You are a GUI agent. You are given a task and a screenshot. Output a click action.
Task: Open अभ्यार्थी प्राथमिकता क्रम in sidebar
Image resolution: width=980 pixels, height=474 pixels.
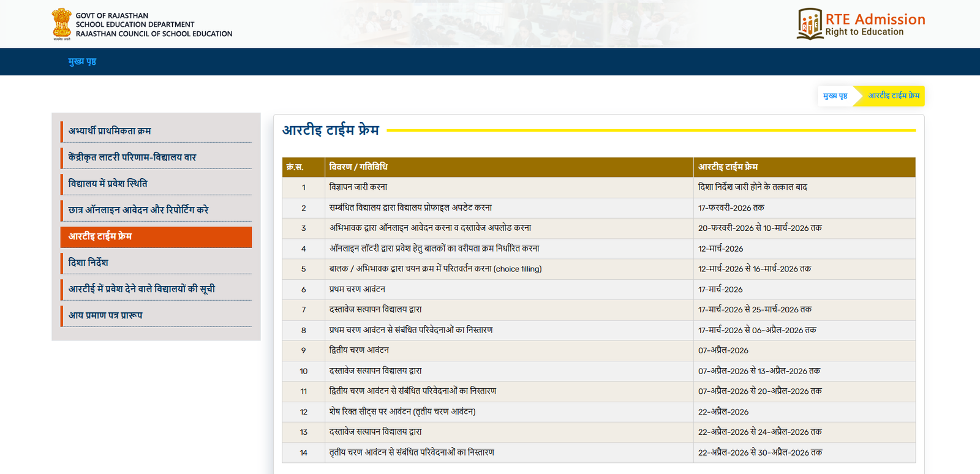pyautogui.click(x=156, y=131)
